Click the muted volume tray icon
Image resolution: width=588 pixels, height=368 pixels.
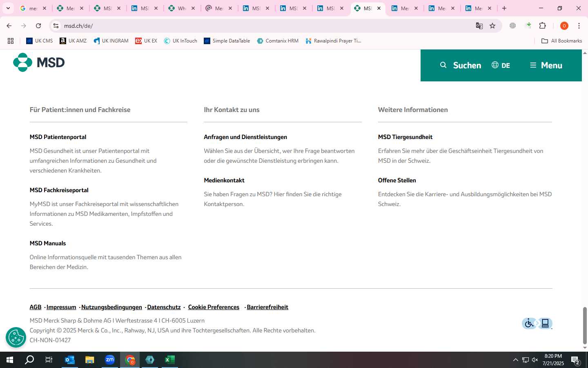[x=535, y=360]
